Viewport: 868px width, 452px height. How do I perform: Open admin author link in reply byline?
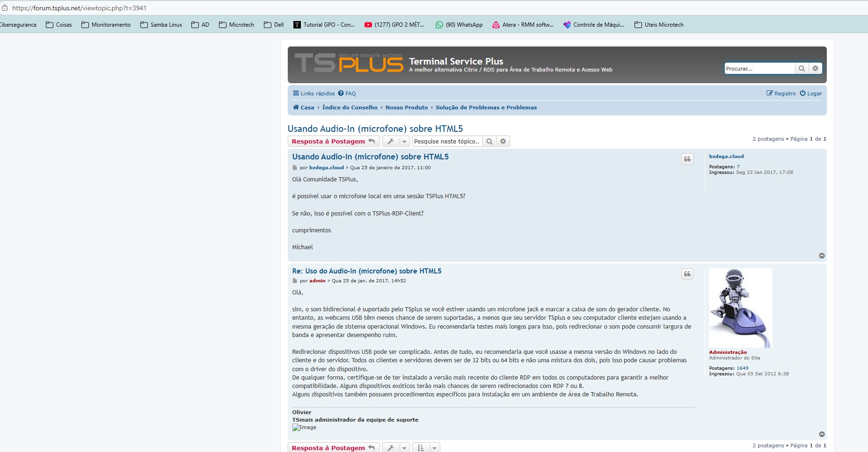coord(317,281)
